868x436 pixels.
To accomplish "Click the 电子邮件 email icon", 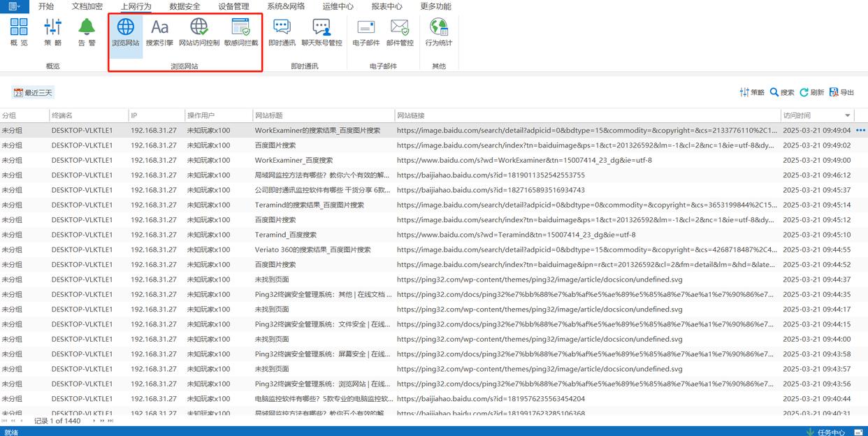I will tap(366, 32).
